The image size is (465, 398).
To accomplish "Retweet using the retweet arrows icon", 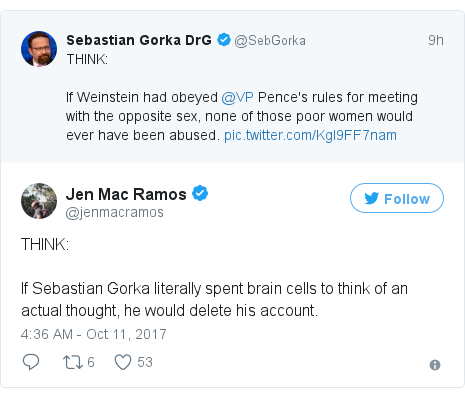I will tap(73, 362).
